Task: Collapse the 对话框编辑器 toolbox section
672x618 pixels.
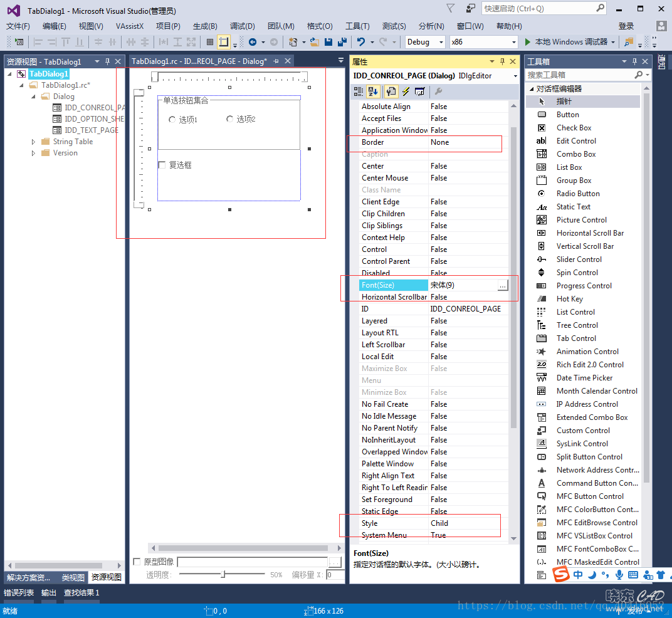Action: pyautogui.click(x=532, y=89)
